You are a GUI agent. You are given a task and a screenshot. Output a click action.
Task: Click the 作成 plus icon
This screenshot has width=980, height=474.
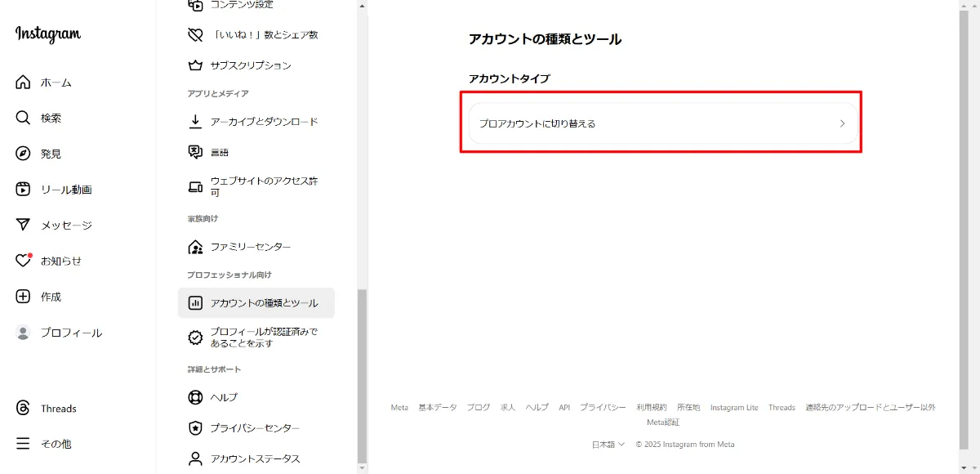point(23,297)
